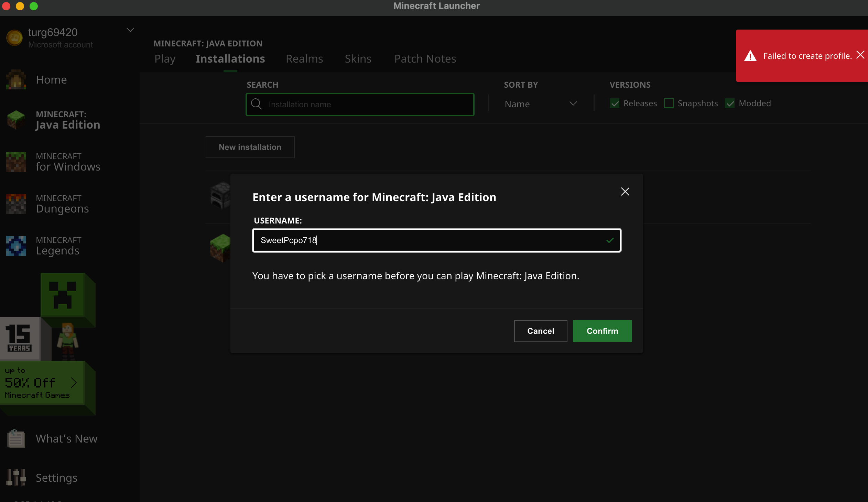The image size is (868, 502).
Task: Open the 50% Off Minecraft Games promo arrow
Action: (x=73, y=383)
